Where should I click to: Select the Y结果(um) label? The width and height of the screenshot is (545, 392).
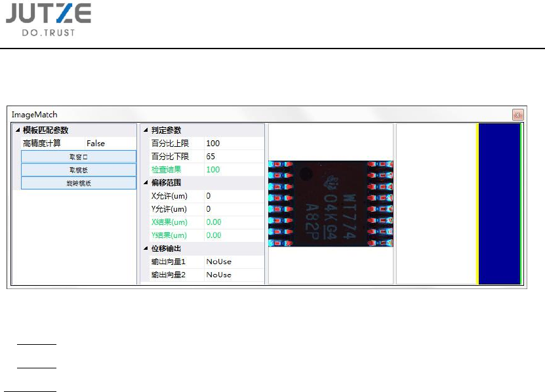point(169,235)
